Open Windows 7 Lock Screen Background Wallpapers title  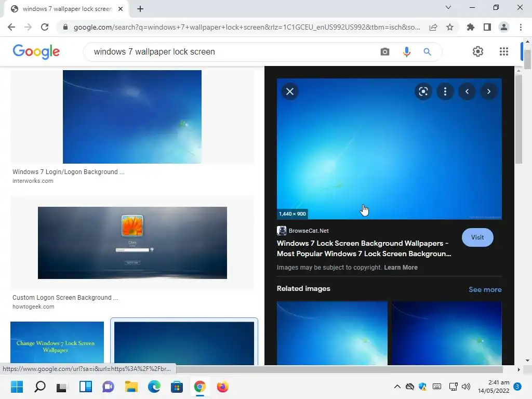tap(364, 248)
